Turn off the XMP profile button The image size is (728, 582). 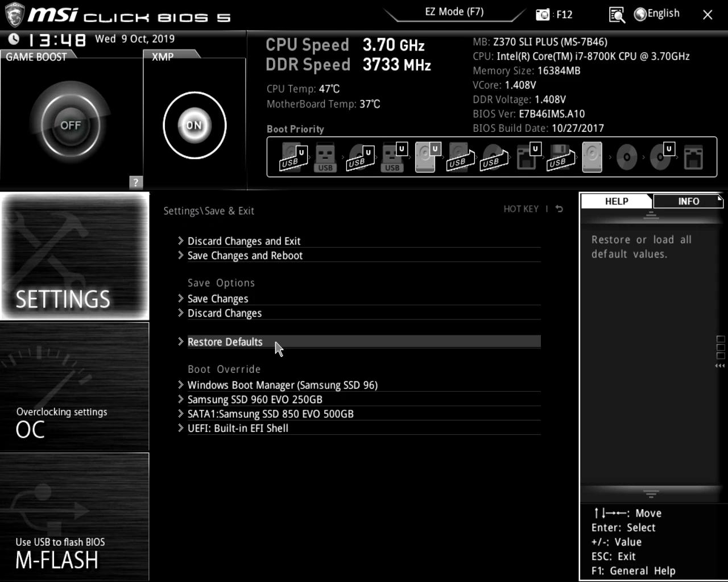click(194, 125)
